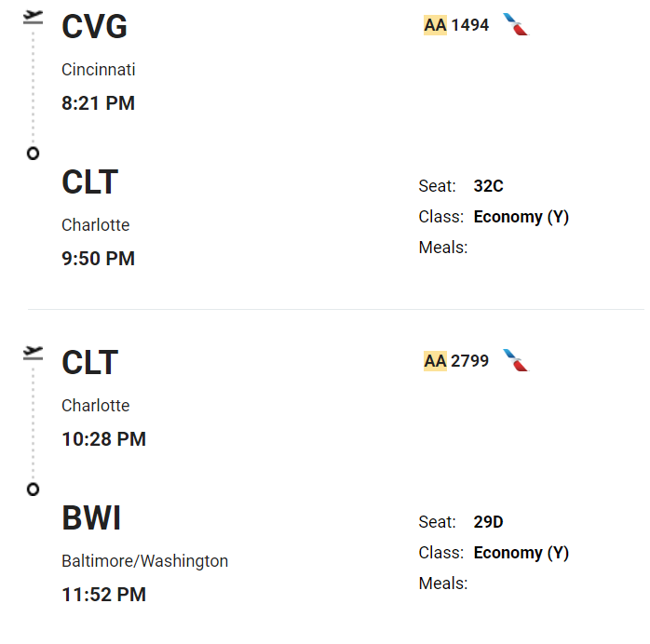Click the 8:21 PM departure time
650x644 pixels.
pyautogui.click(x=98, y=103)
